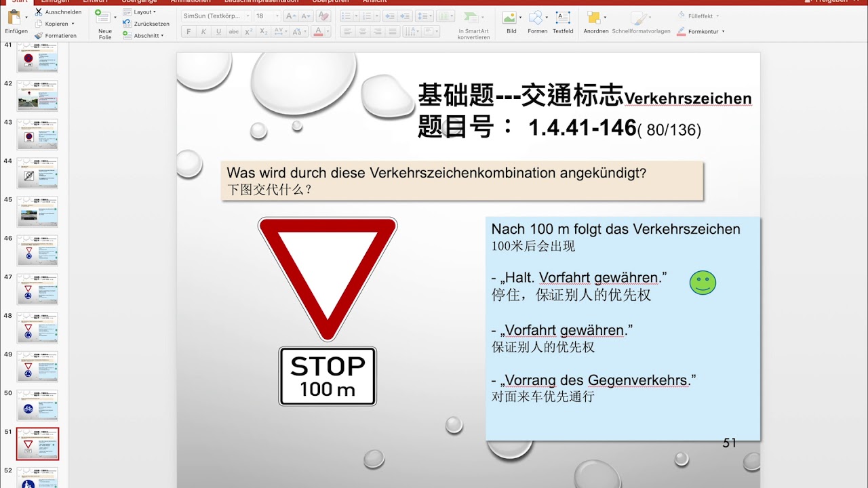Click In SmartArt konvertieren
Viewport: 868px width, 488px height.
473,24
